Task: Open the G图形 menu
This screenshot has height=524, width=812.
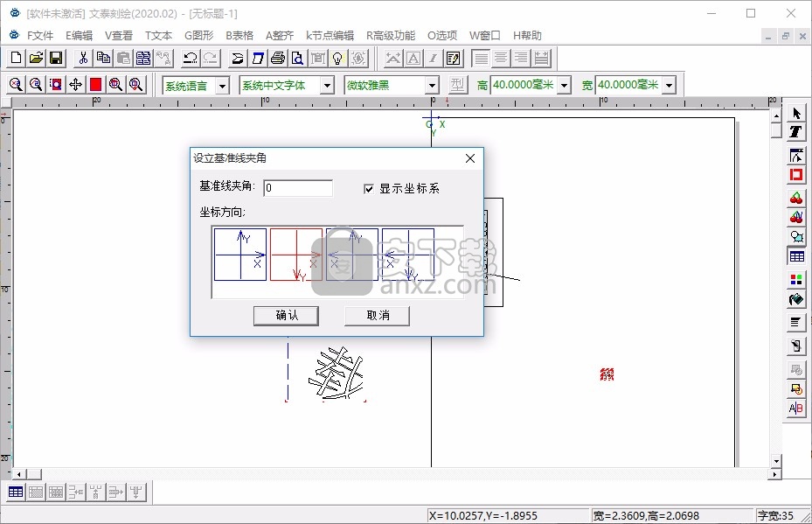Action: (199, 35)
